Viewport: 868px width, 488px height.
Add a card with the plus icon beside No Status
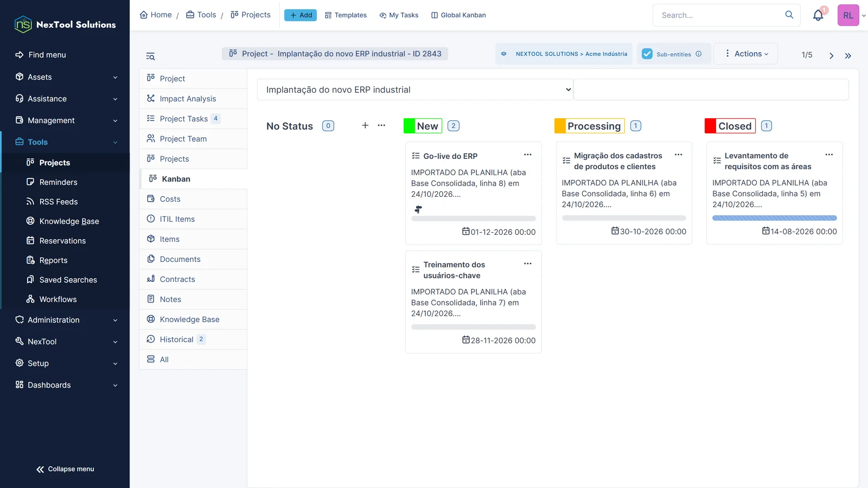coord(365,125)
